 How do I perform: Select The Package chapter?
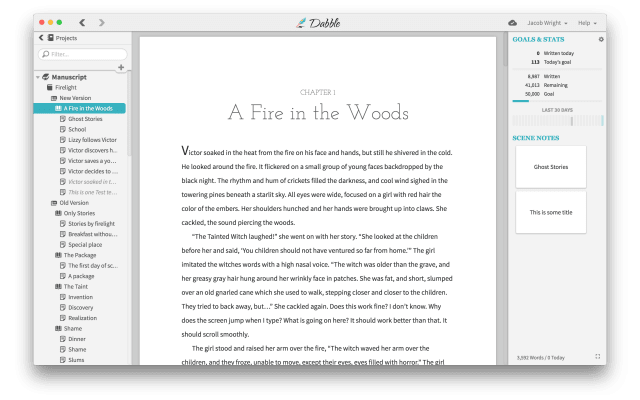pos(80,255)
